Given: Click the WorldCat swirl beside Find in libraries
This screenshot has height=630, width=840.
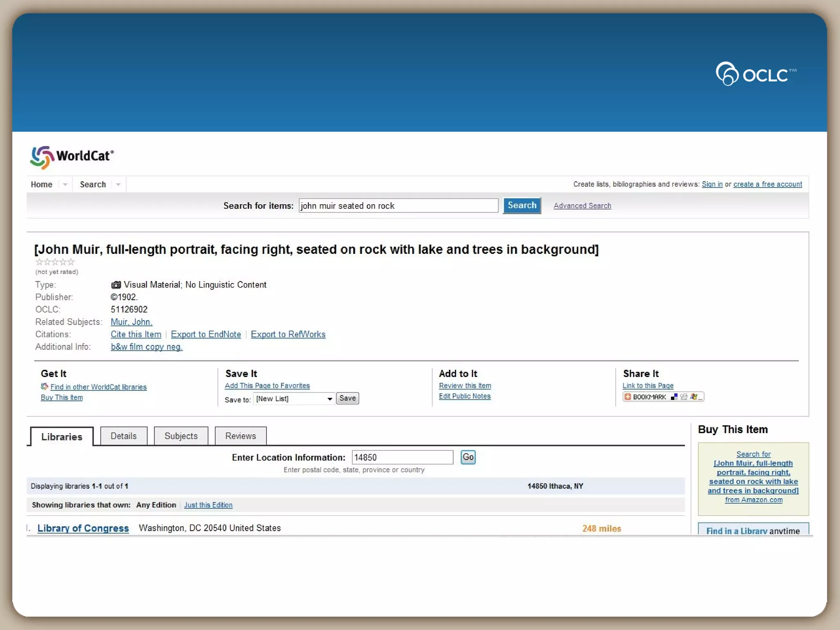Looking at the screenshot, I should pos(44,386).
